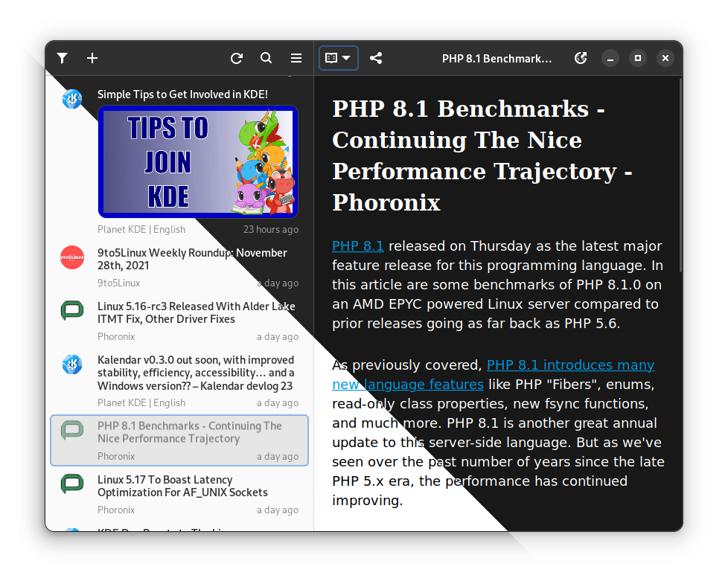
Task: Open Kalendar v0.3.0 devlog article
Action: pos(196,373)
